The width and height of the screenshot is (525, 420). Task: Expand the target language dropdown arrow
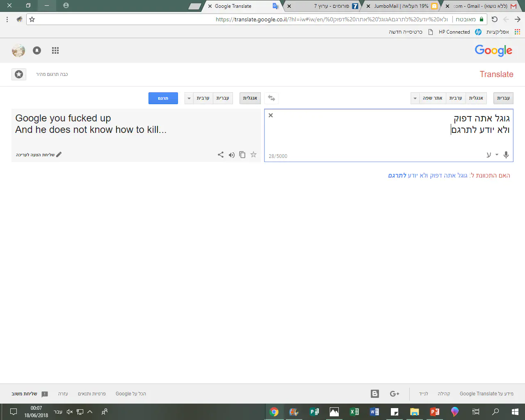[x=189, y=98]
